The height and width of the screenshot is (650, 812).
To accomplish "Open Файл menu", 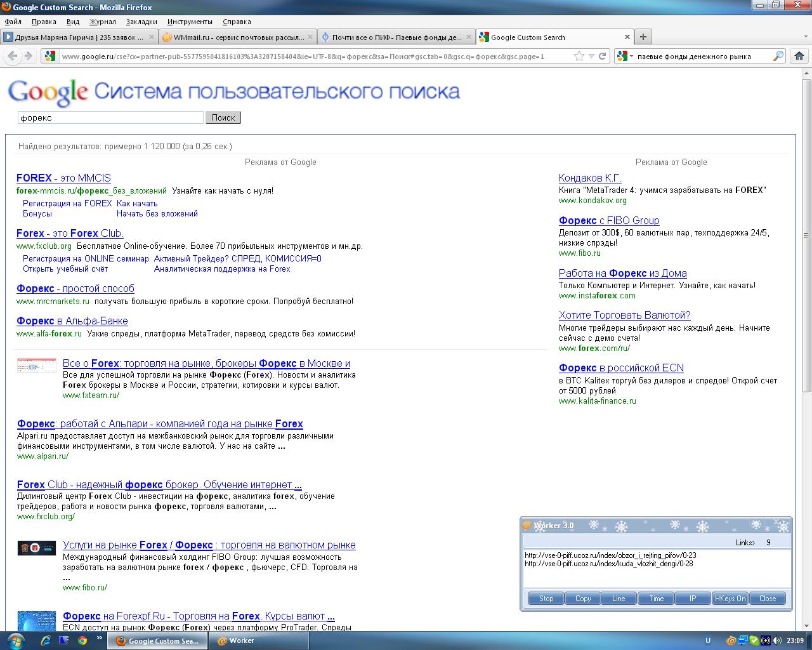I will pyautogui.click(x=13, y=22).
